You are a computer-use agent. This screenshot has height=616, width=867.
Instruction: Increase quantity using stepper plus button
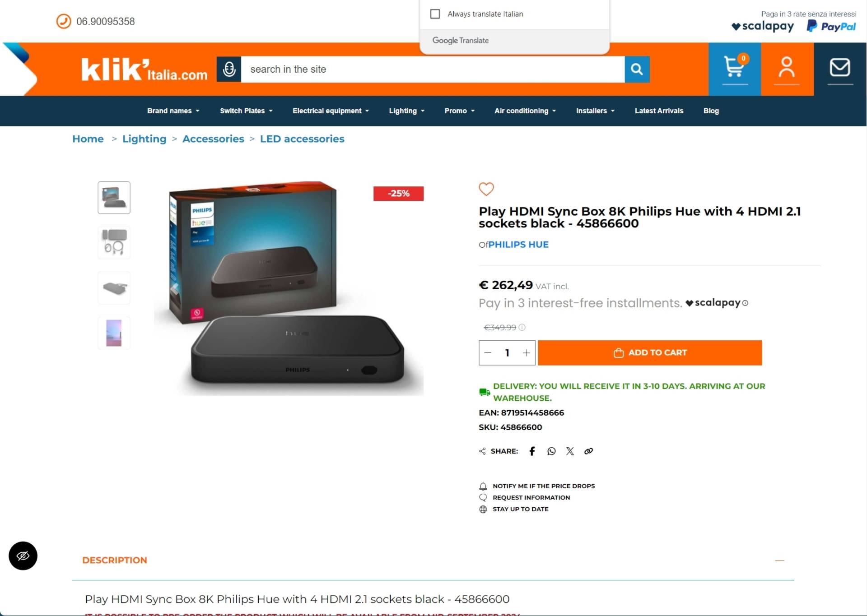tap(526, 352)
